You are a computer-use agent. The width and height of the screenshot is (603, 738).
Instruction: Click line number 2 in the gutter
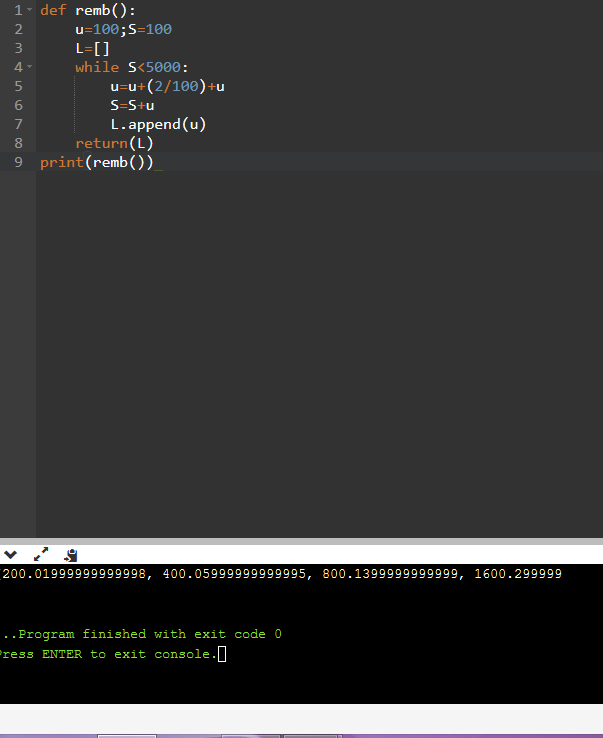18,29
